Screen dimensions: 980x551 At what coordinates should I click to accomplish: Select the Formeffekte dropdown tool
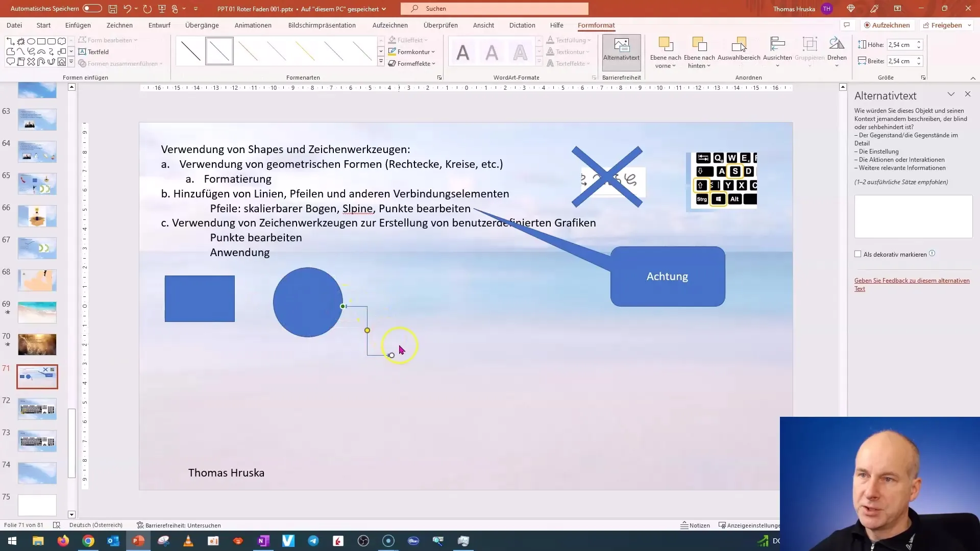(x=413, y=63)
